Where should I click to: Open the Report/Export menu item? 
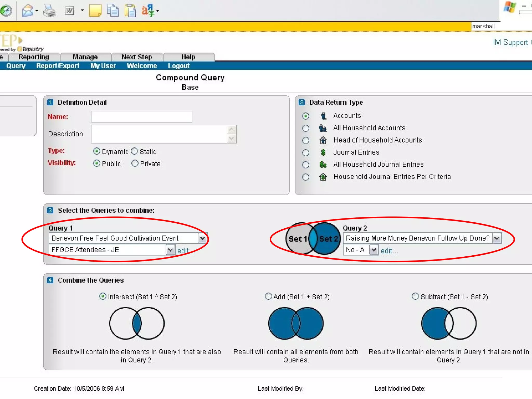tap(58, 66)
